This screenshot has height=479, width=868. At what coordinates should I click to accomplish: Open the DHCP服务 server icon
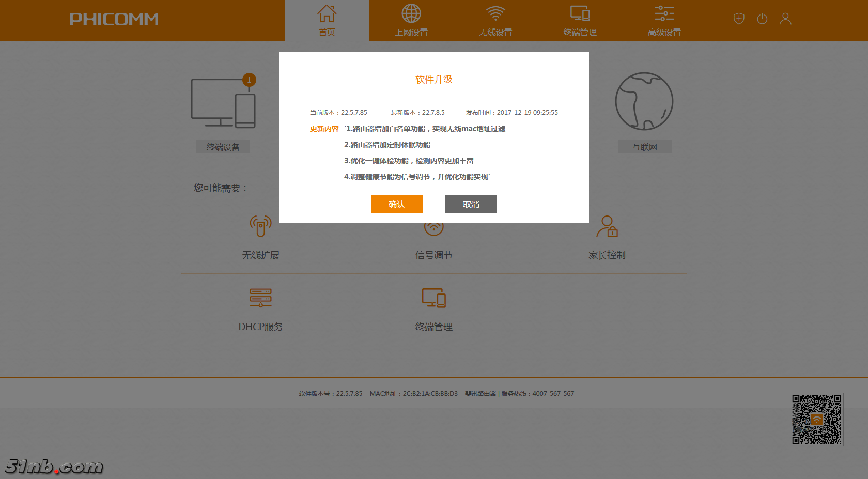point(260,298)
